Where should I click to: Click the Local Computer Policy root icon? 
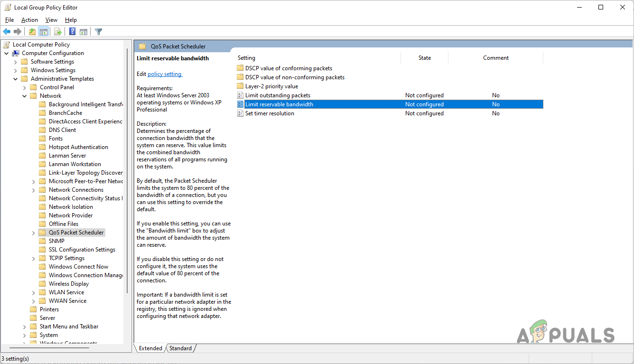(7, 45)
